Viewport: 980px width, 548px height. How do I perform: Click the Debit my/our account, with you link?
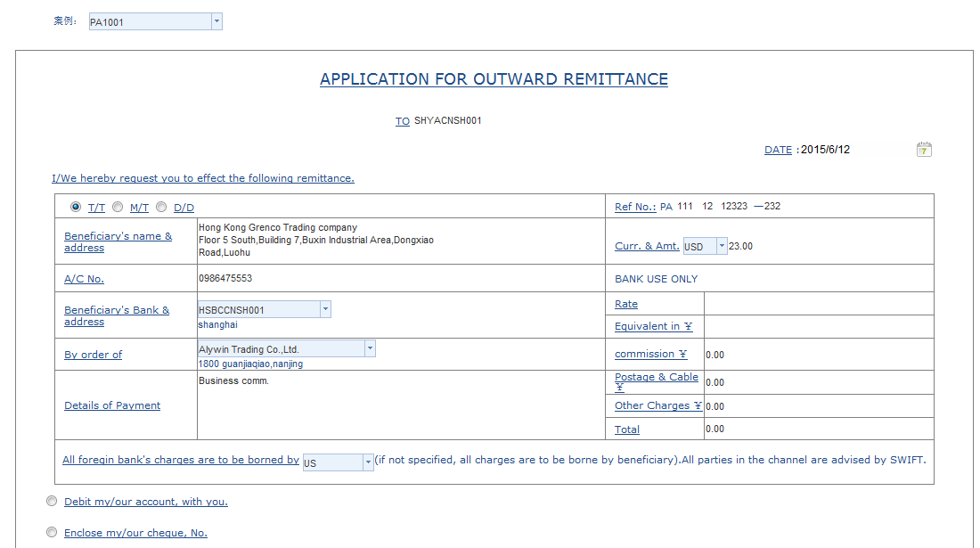145,502
